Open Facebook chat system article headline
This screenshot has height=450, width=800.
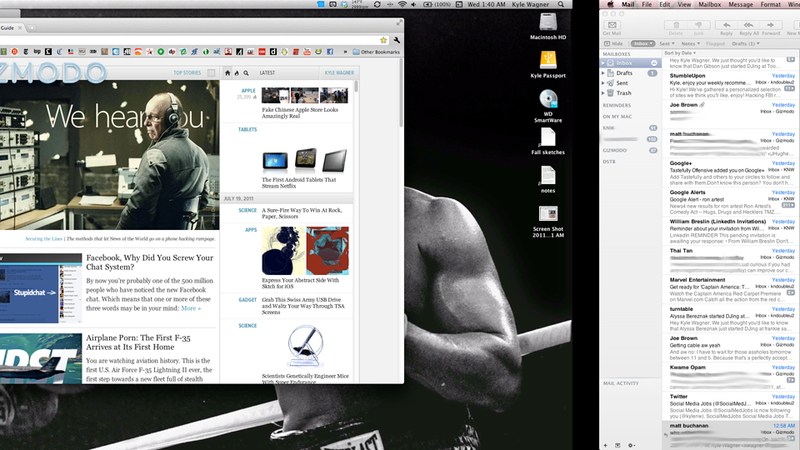click(x=149, y=262)
